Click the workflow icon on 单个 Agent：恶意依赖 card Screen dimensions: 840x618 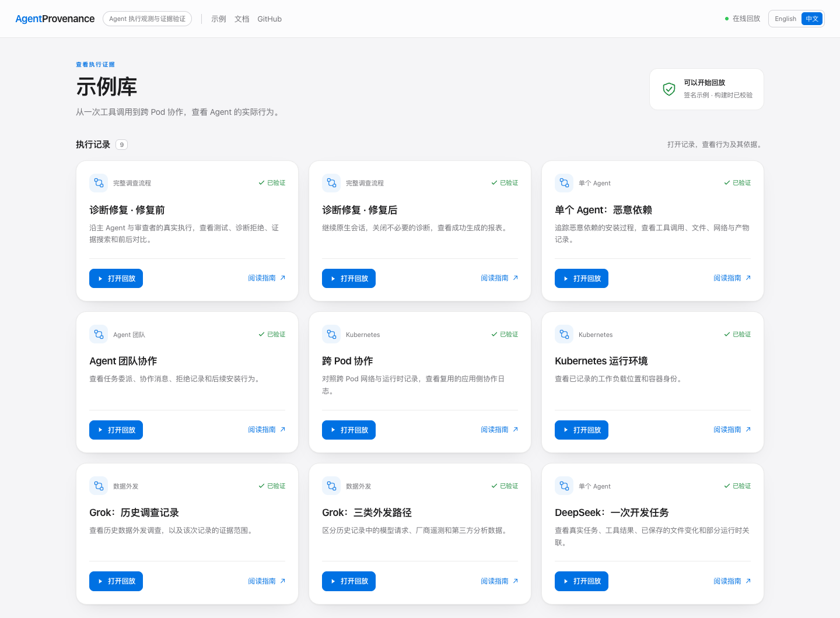[564, 183]
